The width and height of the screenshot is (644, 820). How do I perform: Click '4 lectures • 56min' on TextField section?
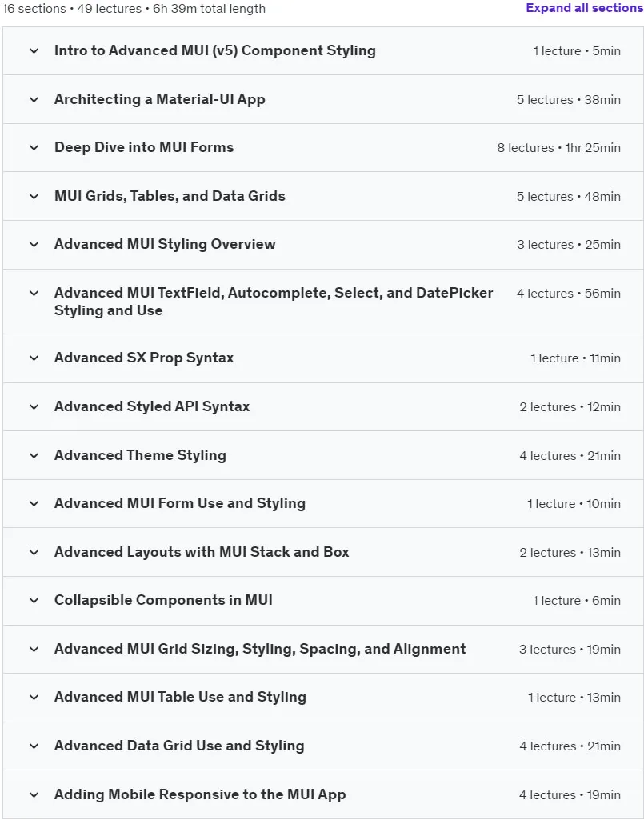[x=569, y=294]
